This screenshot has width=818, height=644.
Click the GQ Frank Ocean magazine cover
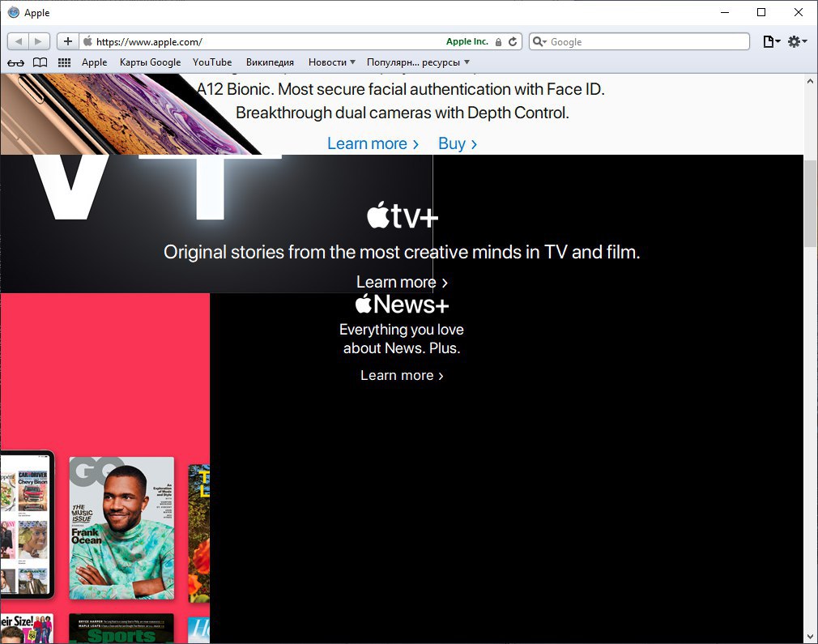[x=121, y=528]
